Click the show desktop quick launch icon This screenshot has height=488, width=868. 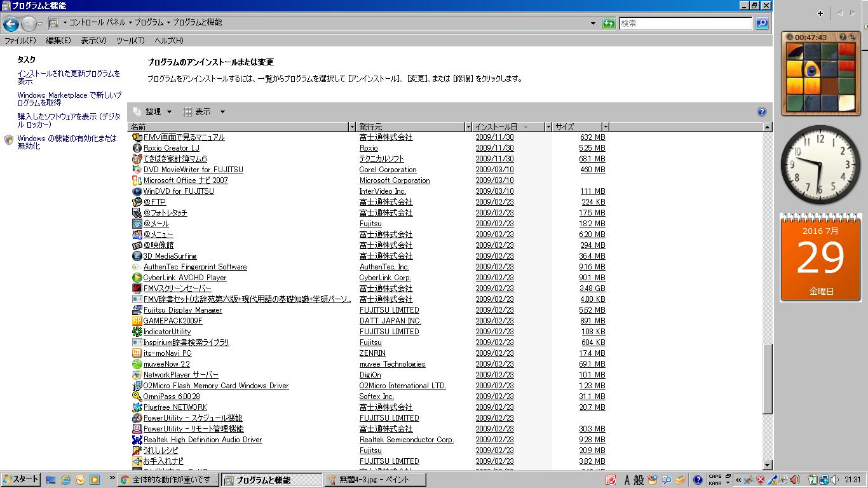pyautogui.click(x=51, y=480)
